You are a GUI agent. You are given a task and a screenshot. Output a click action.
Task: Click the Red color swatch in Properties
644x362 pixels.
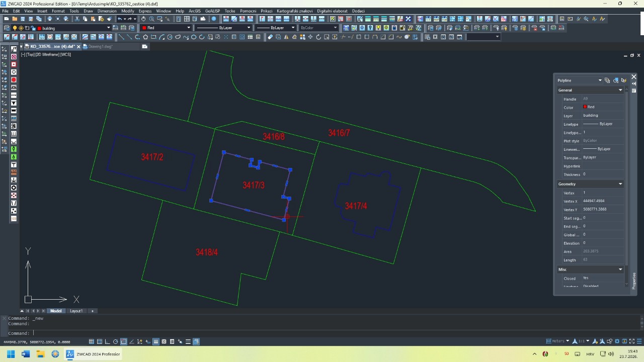point(585,107)
